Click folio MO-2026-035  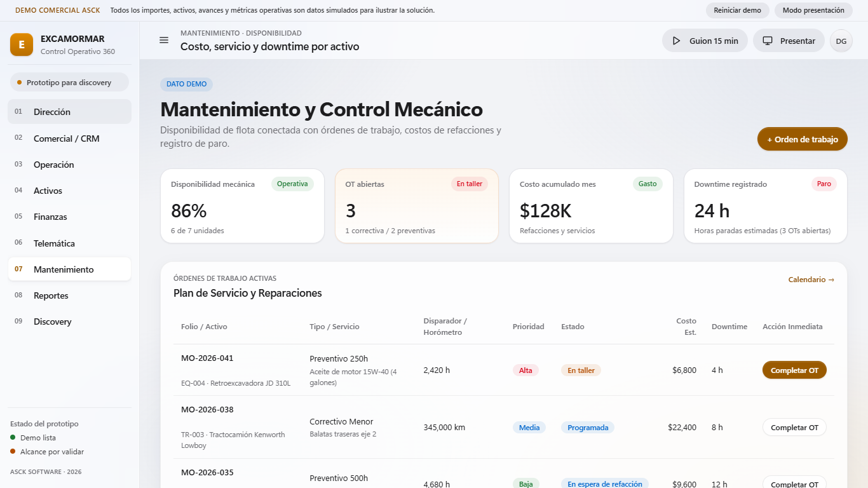(x=207, y=473)
